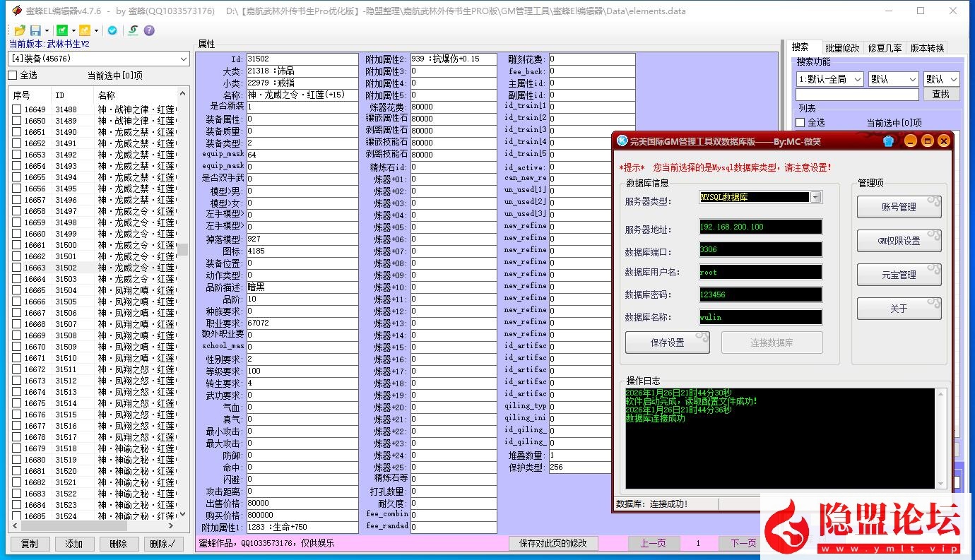Check the 全选 box above item list
975x560 pixels.
13,76
